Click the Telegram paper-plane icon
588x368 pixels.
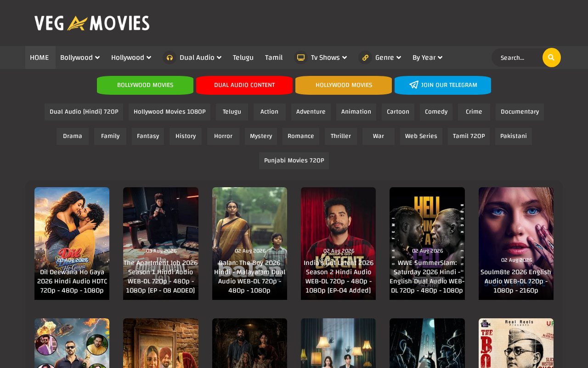(414, 85)
